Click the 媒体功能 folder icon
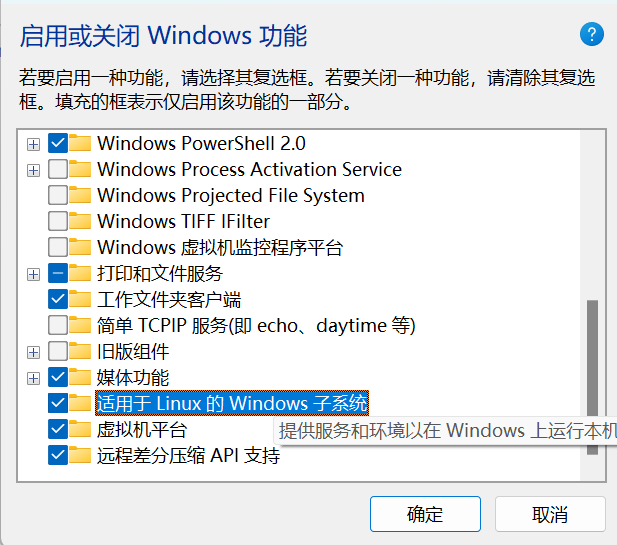 (x=80, y=377)
